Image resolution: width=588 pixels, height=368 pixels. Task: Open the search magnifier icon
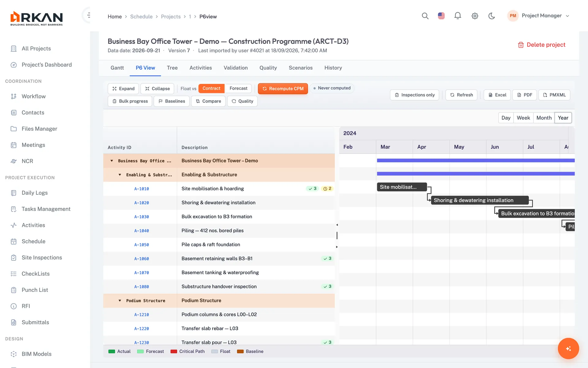tap(425, 16)
